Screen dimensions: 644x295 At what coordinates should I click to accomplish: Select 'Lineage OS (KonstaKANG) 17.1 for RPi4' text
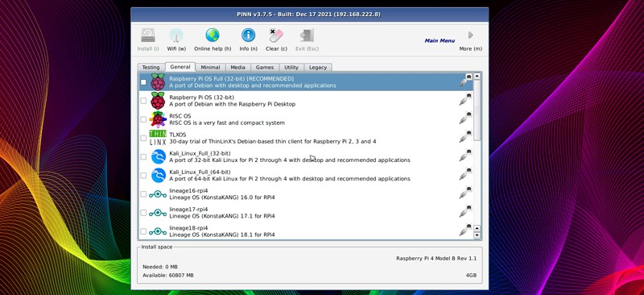coord(222,216)
